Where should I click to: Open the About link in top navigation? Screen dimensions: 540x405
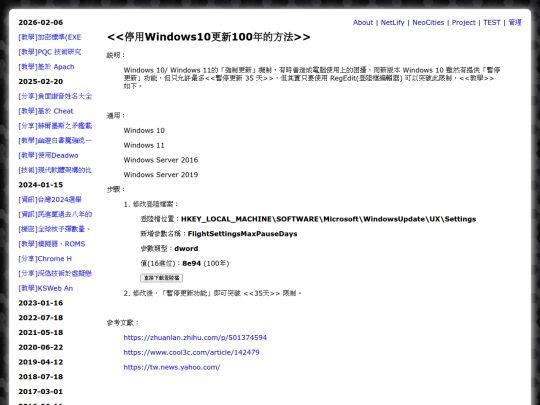click(x=363, y=22)
